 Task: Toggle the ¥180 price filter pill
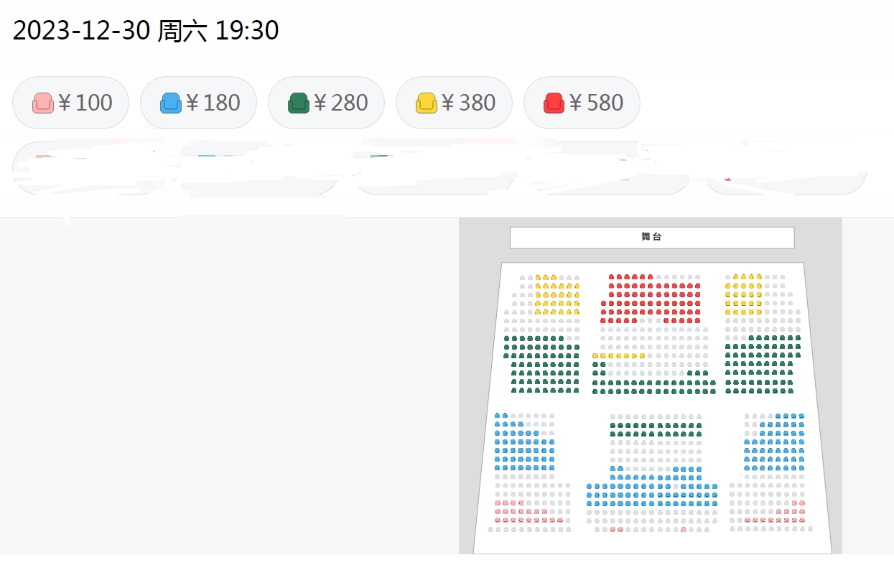point(199,103)
